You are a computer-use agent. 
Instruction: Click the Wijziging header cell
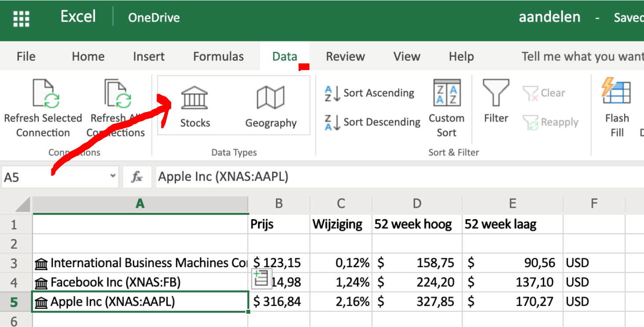[341, 224]
